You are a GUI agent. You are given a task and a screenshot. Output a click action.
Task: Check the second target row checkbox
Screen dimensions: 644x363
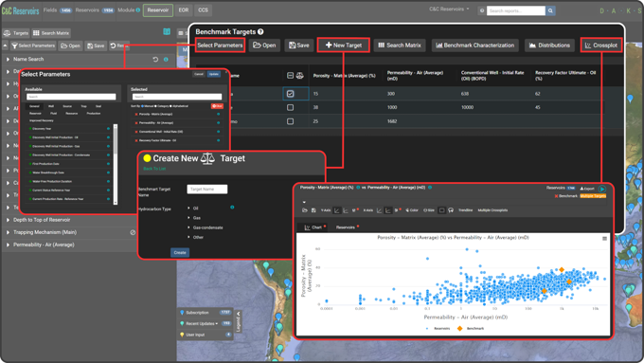point(291,108)
